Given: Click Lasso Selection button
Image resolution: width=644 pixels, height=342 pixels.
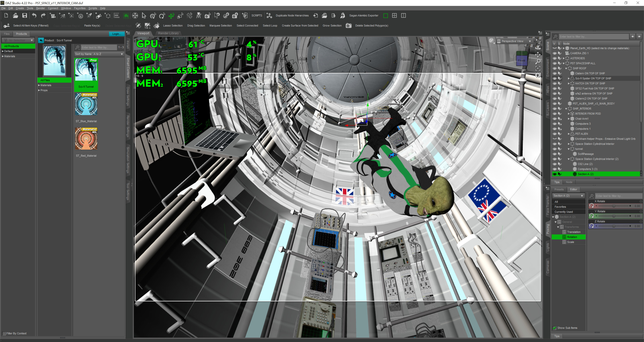Looking at the screenshot, I should 173,26.
